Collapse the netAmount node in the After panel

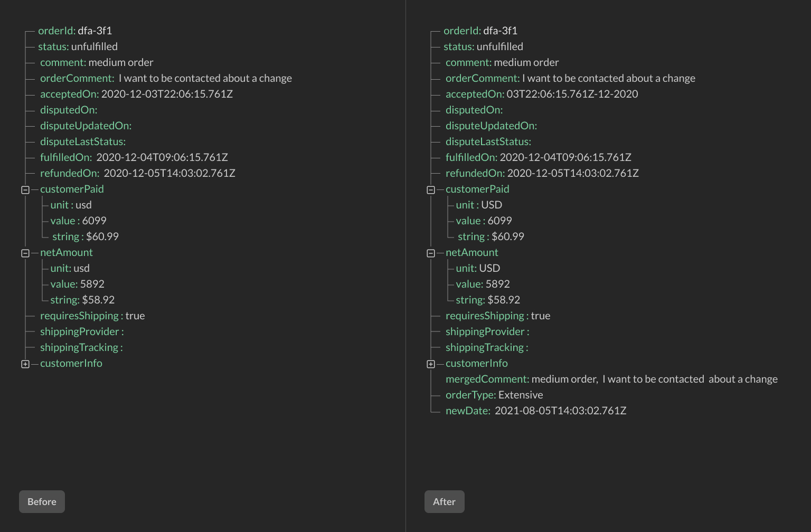(430, 253)
